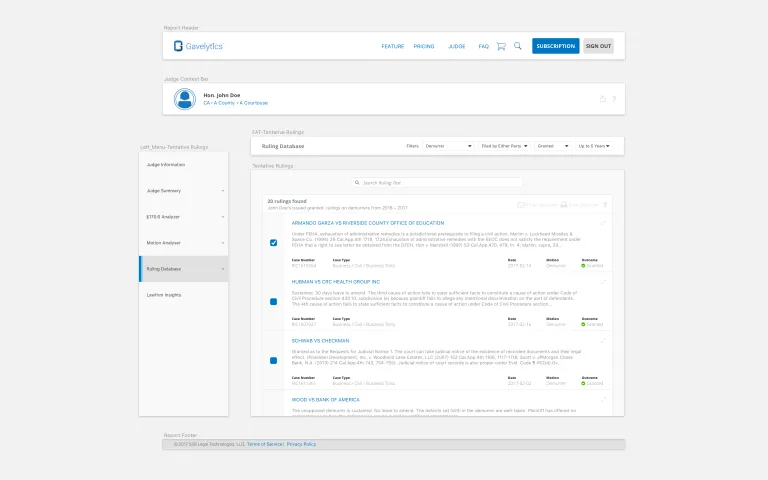The width and height of the screenshot is (768, 480).
Task: Select the Hubman vs CRC Health checkbox
Action: tap(274, 301)
